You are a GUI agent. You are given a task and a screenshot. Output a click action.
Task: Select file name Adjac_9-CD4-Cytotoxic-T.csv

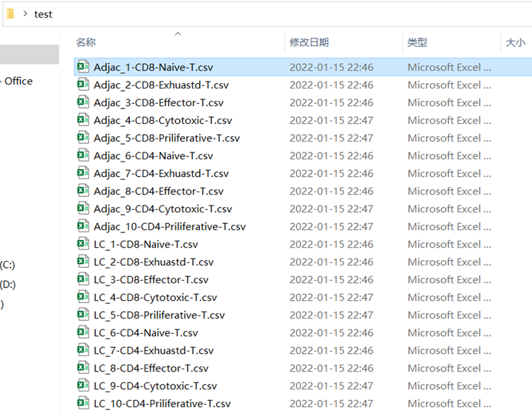point(163,208)
